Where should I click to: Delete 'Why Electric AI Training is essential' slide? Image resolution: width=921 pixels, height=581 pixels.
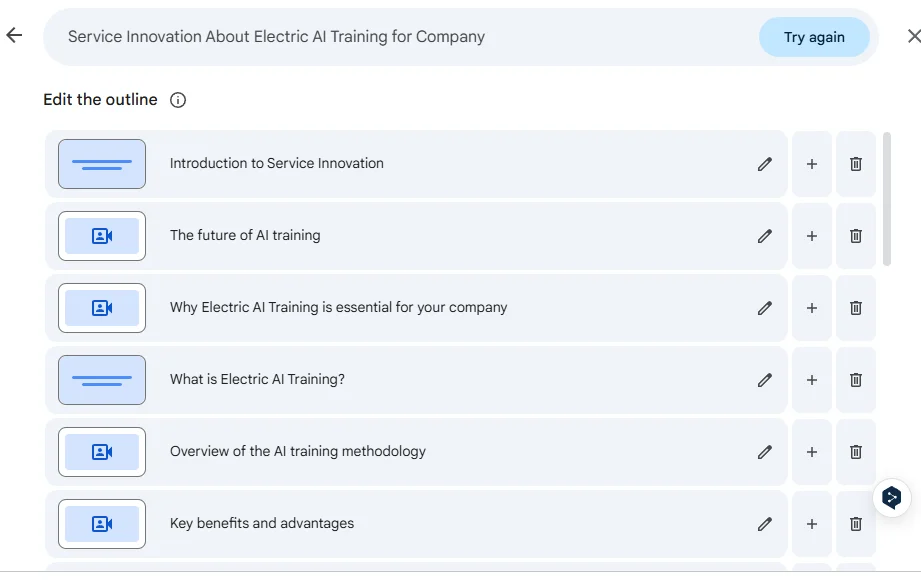[x=856, y=308]
